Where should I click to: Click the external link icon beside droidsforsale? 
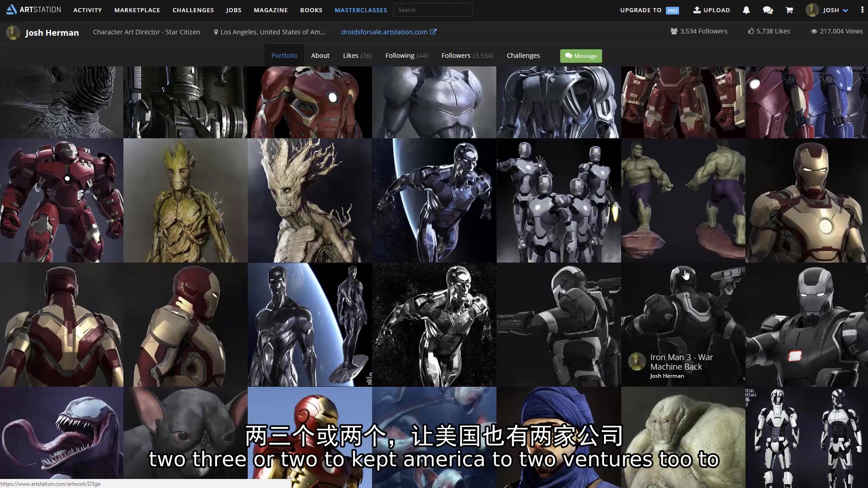pyautogui.click(x=433, y=32)
